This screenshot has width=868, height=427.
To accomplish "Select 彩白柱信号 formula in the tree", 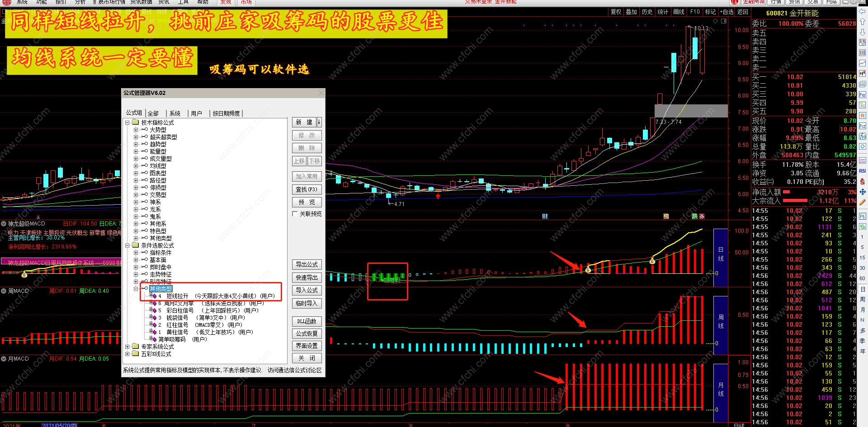I will [208, 310].
